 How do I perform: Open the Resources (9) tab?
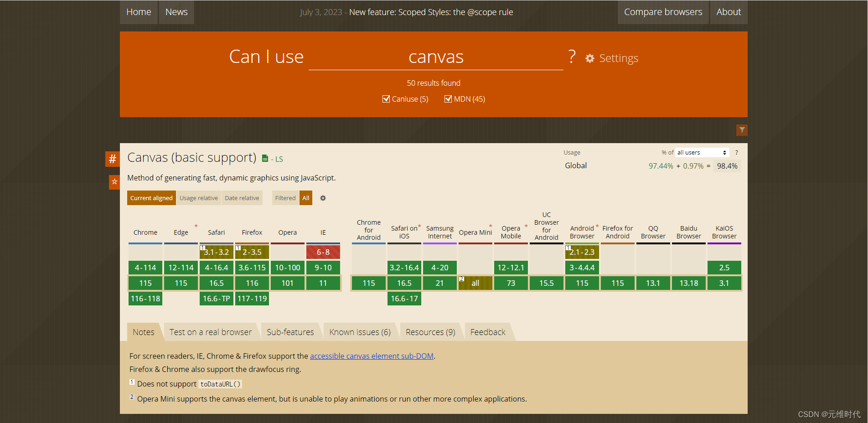pos(430,332)
